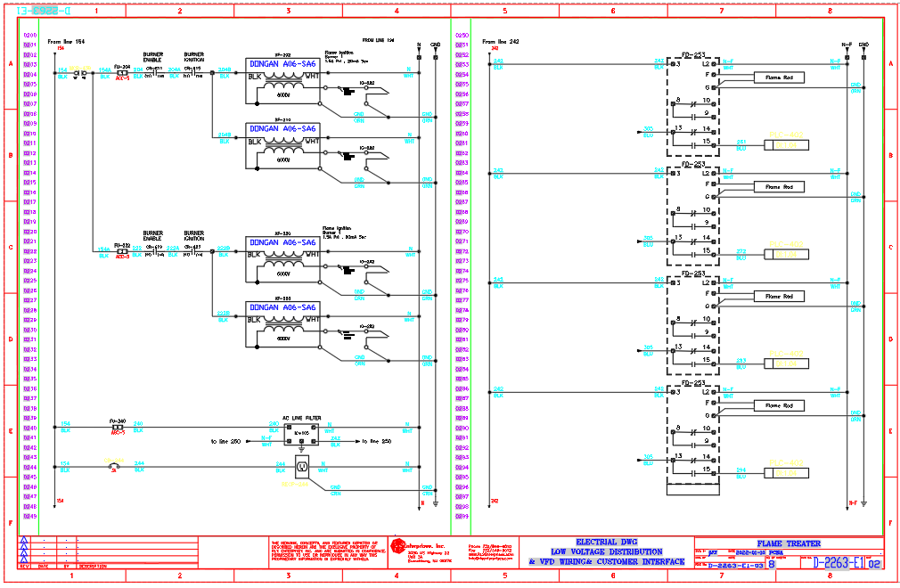This screenshot has width=900, height=588.
Task: Click the 'From line 154' label
Action: (x=66, y=42)
